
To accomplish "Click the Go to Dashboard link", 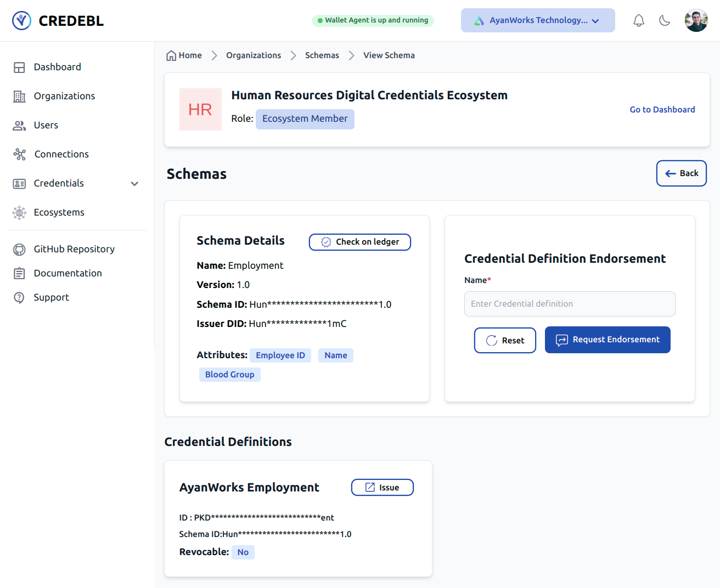I will (x=662, y=110).
